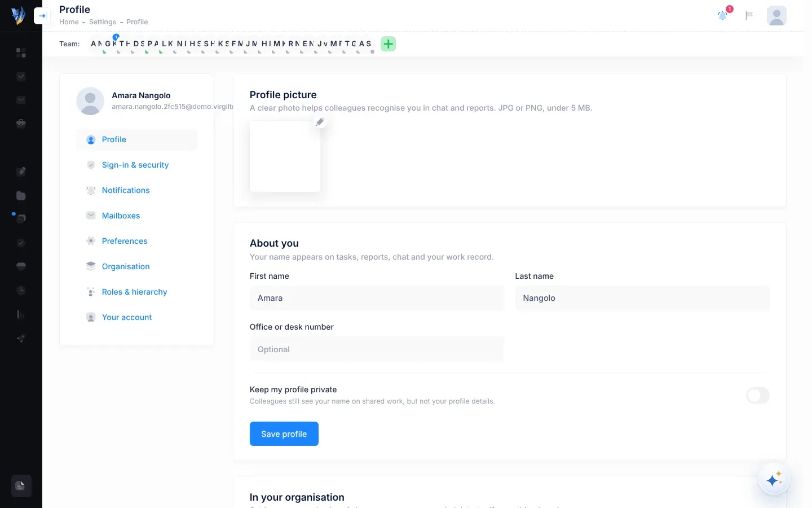This screenshot has width=812, height=508.
Task: Click Amara Nangolo's avatar in settings panel
Action: tap(90, 101)
